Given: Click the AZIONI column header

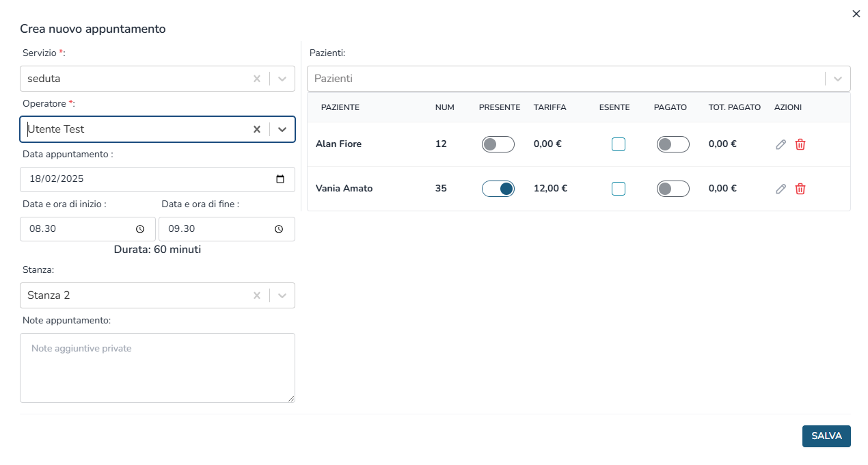Looking at the screenshot, I should point(788,107).
